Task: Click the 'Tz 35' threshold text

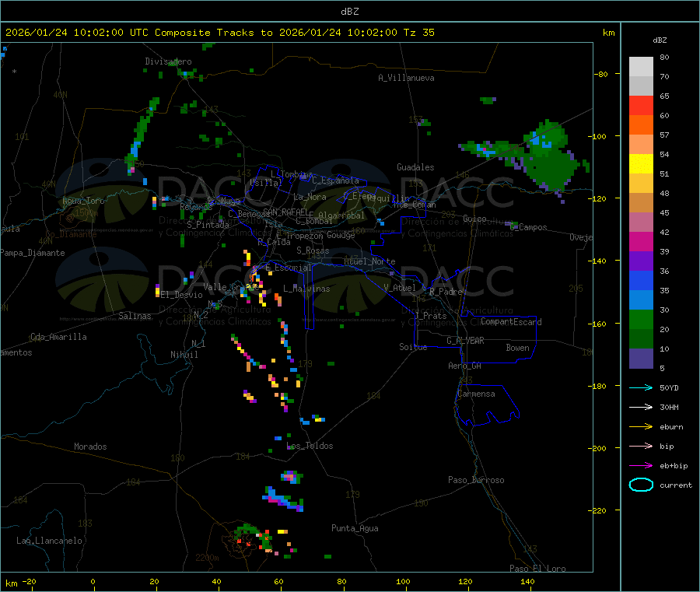Action: [x=418, y=33]
